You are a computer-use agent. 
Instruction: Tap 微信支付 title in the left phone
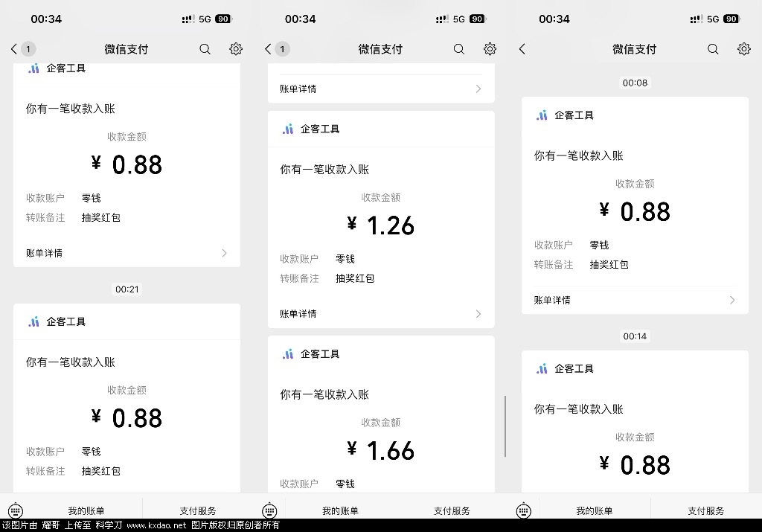click(127, 49)
